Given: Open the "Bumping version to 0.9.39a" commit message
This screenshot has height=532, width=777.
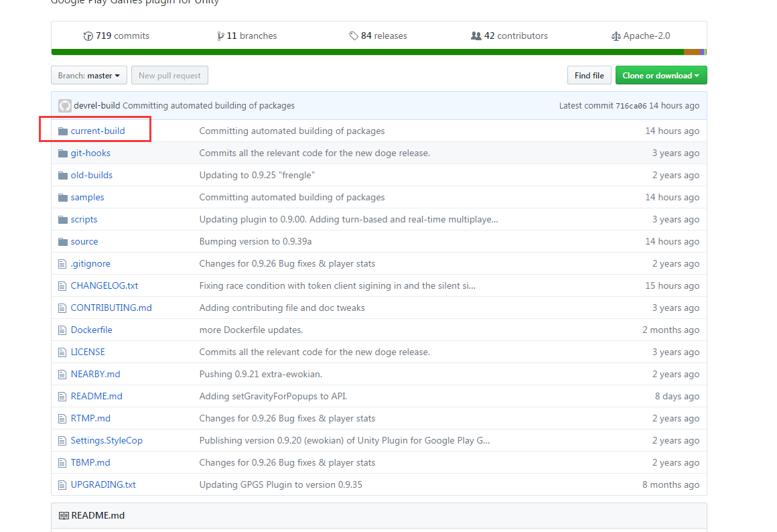Looking at the screenshot, I should click(x=255, y=242).
